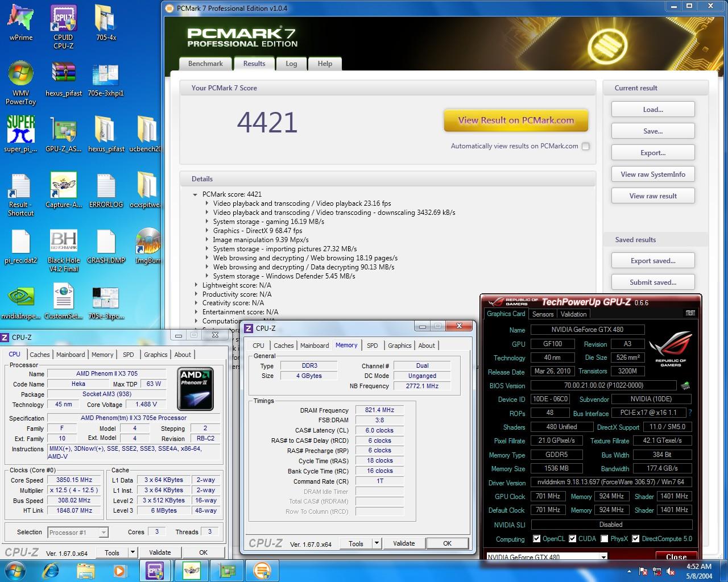Open the PCMark Help tab

tap(325, 64)
